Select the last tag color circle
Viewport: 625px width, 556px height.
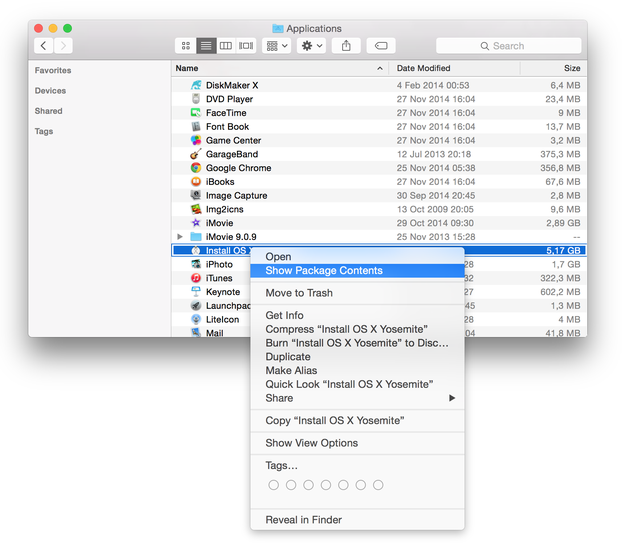pyautogui.click(x=378, y=485)
